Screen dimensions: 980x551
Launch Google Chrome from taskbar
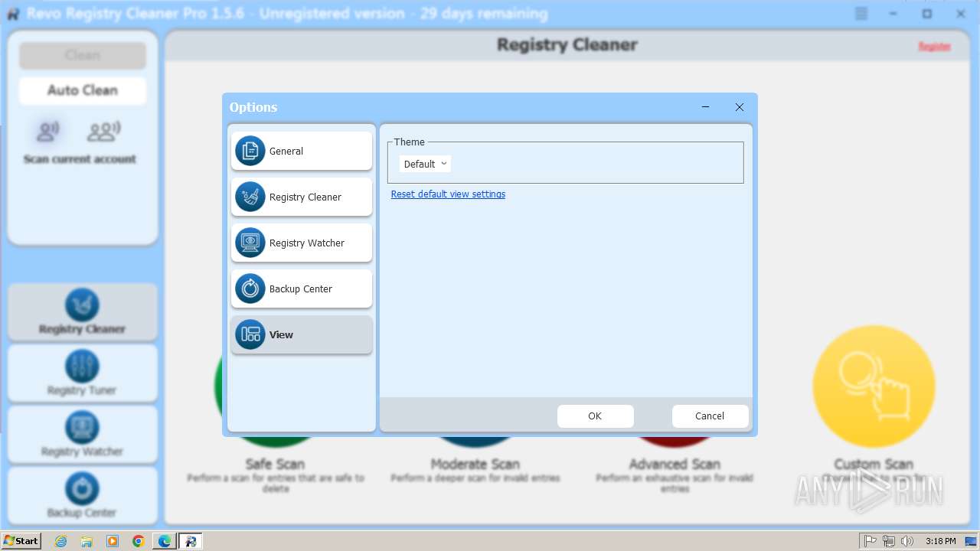pos(139,541)
